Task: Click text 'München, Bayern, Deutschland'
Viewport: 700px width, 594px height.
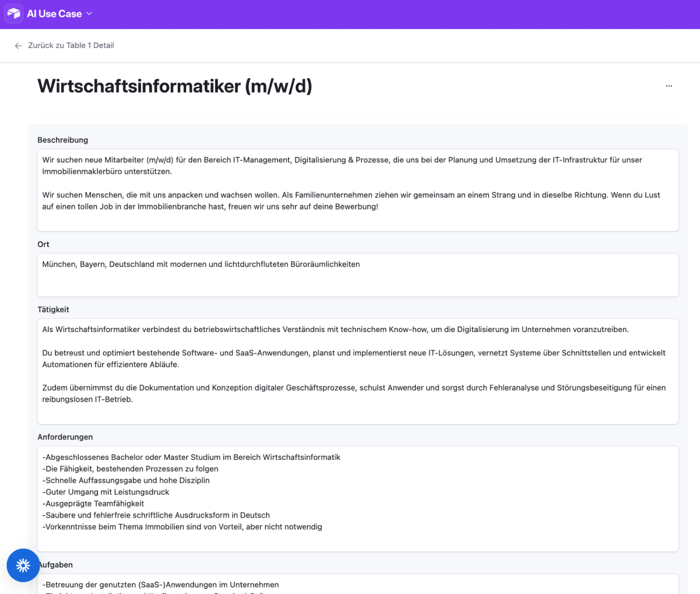Action: pyautogui.click(x=98, y=264)
